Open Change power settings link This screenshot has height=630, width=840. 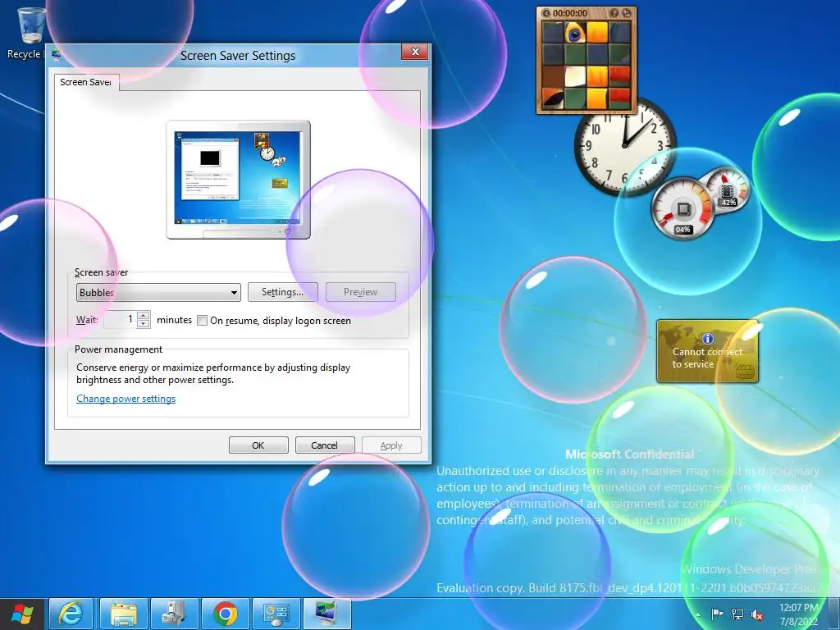[x=126, y=399]
